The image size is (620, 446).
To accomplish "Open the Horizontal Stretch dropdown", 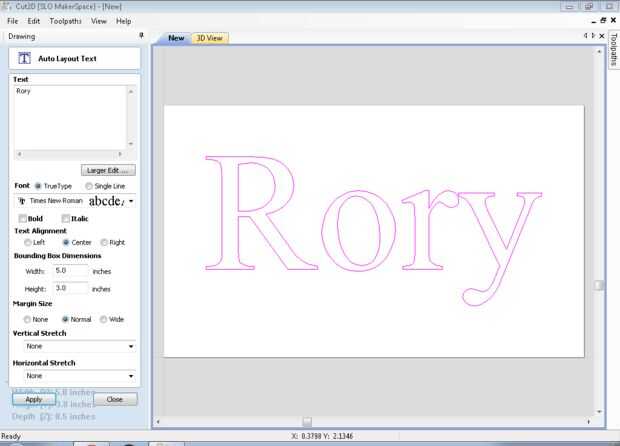I will pyautogui.click(x=131, y=376).
